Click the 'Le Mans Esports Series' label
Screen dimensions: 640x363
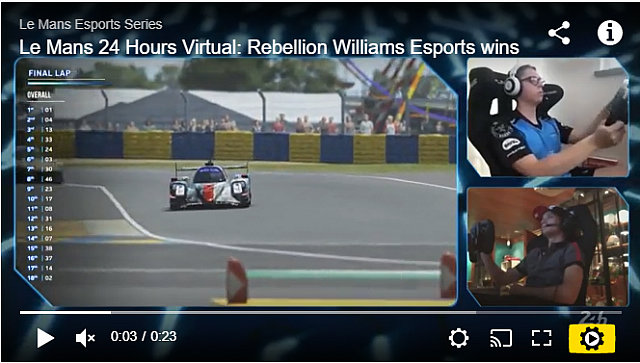pos(91,24)
